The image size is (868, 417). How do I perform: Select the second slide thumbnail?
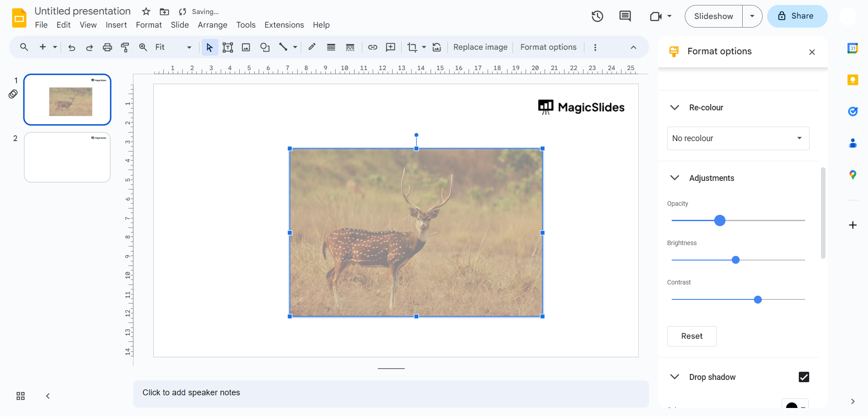(x=67, y=157)
